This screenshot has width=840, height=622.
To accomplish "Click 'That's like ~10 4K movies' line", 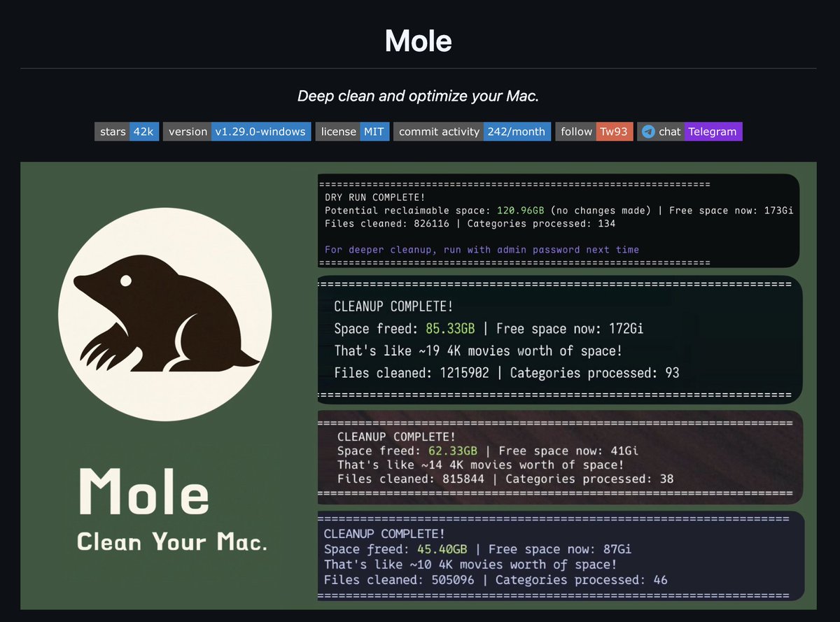I will 470,564.
